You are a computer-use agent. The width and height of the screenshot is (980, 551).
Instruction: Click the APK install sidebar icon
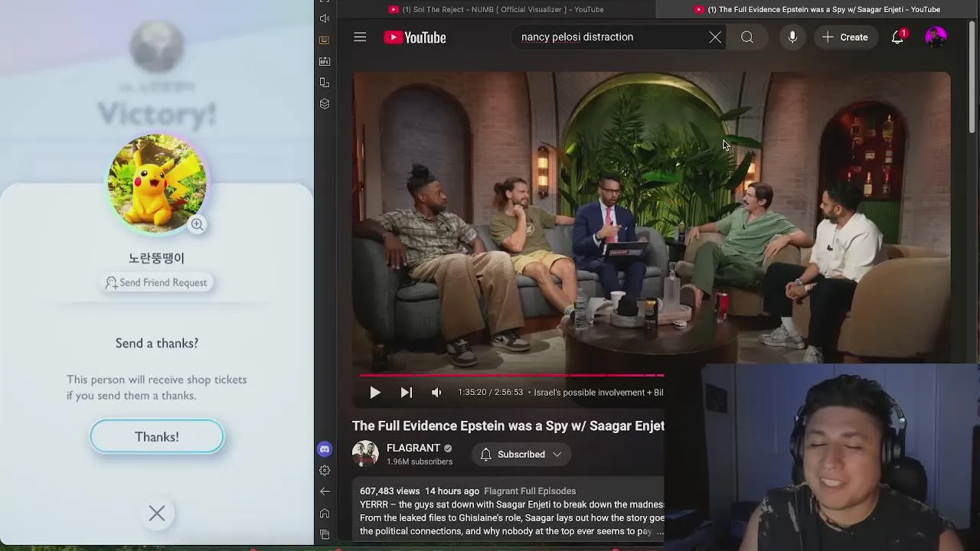[x=325, y=61]
